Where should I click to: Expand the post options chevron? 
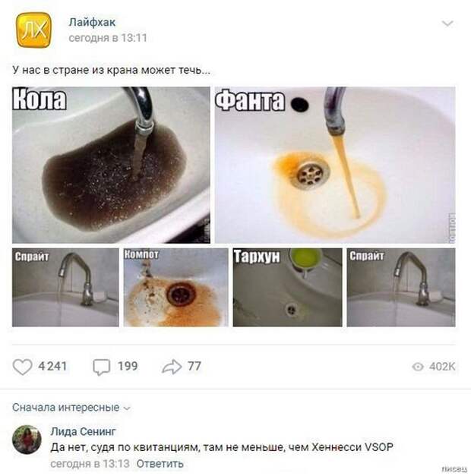(x=447, y=24)
